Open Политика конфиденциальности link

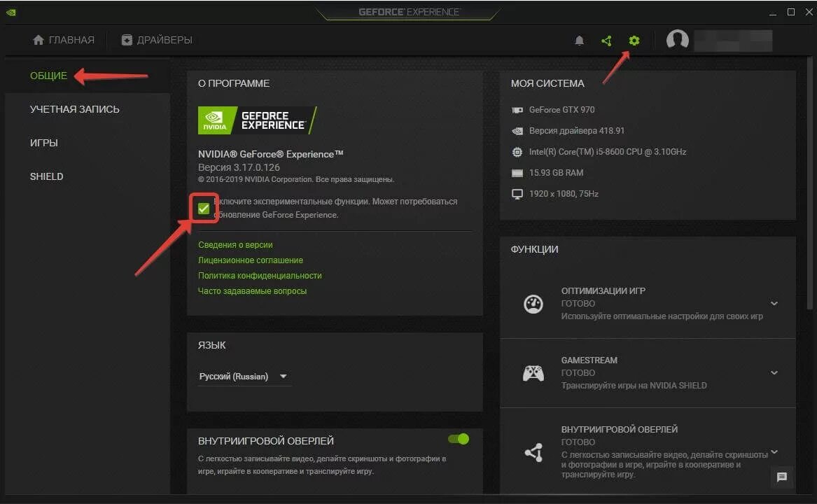pos(260,275)
